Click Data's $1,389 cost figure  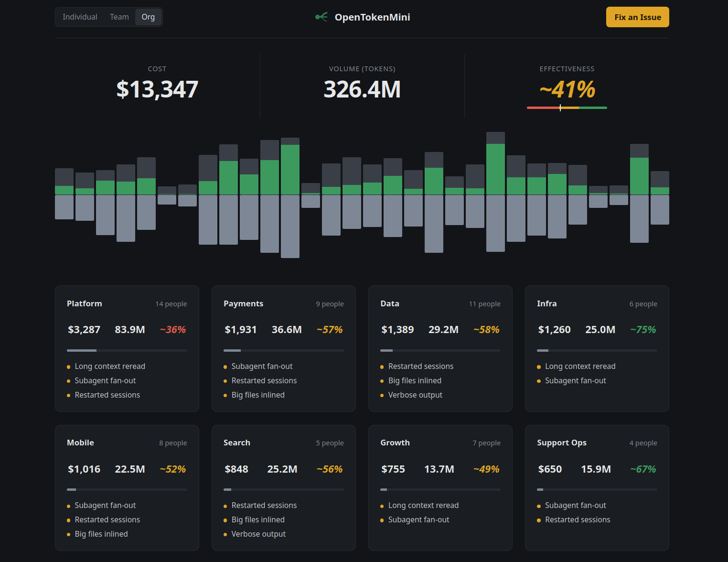(x=397, y=330)
